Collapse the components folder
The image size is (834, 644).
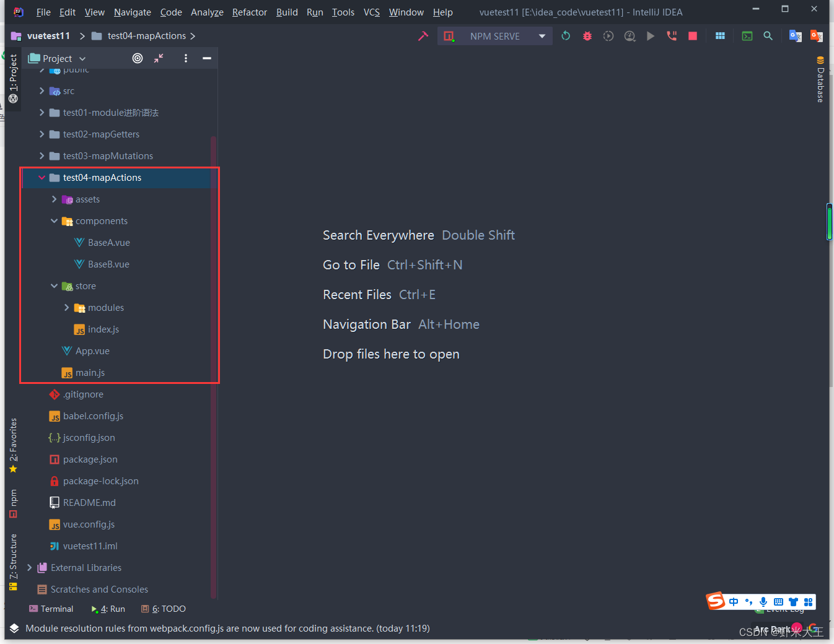click(54, 220)
